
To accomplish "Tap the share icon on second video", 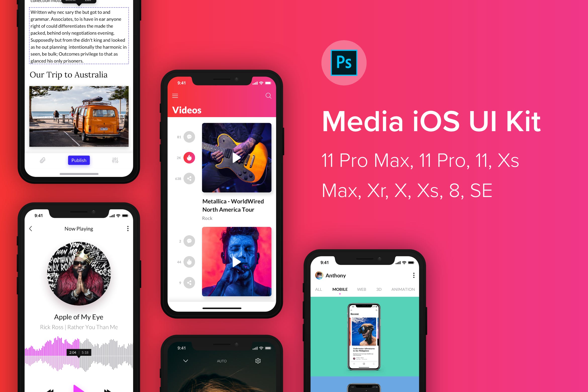I will click(189, 283).
